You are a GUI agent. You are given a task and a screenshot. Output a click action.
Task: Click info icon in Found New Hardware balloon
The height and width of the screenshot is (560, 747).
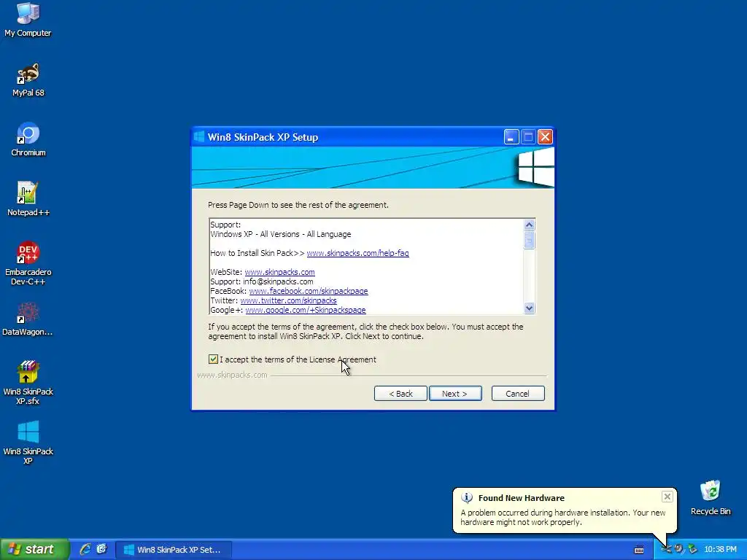click(x=467, y=497)
